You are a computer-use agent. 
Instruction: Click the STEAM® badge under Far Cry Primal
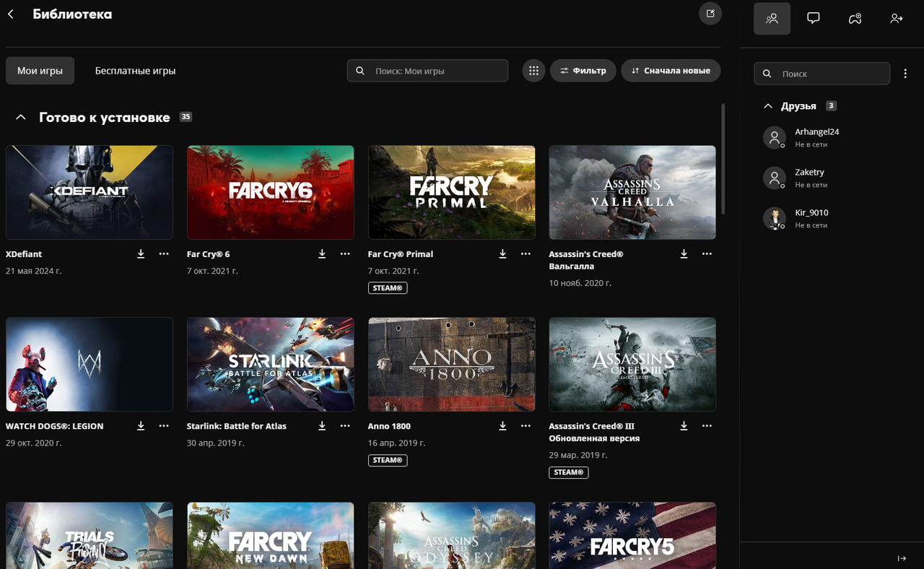pyautogui.click(x=388, y=288)
